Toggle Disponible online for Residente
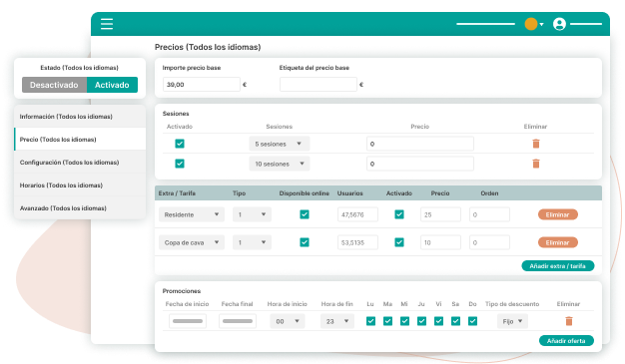The height and width of the screenshot is (364, 625). [x=305, y=214]
